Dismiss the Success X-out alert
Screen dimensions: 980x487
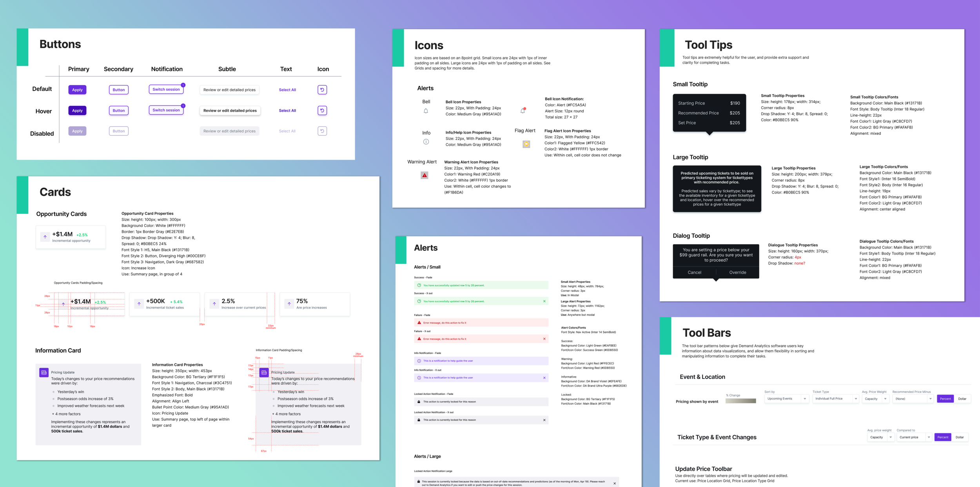point(544,301)
